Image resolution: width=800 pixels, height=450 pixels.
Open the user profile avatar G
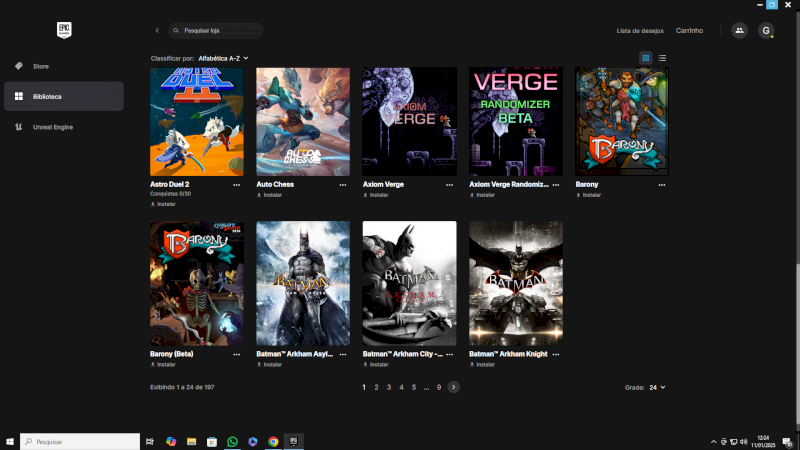point(766,31)
